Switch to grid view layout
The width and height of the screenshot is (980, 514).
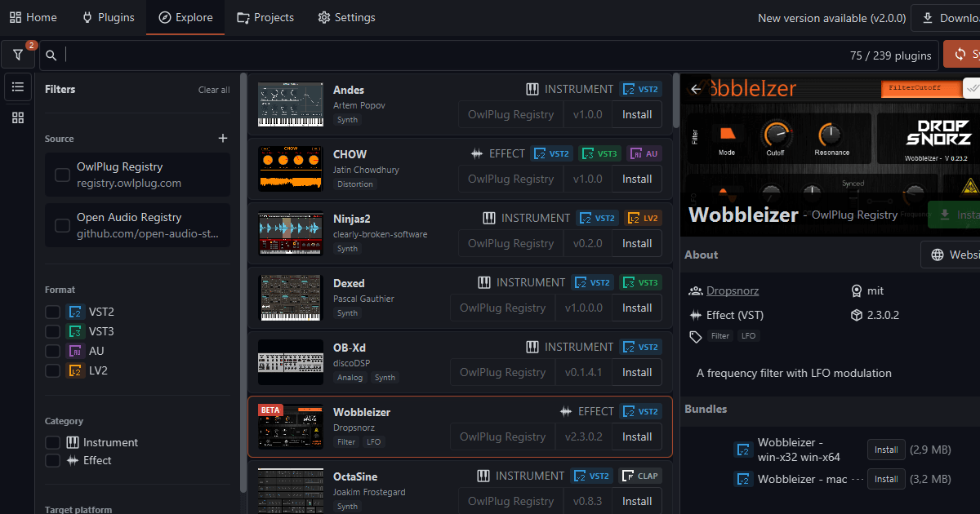pos(18,118)
